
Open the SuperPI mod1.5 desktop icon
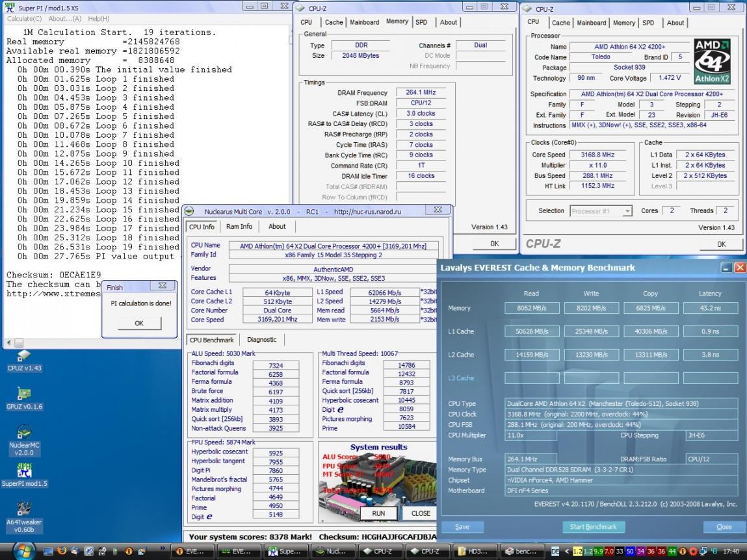tap(24, 476)
